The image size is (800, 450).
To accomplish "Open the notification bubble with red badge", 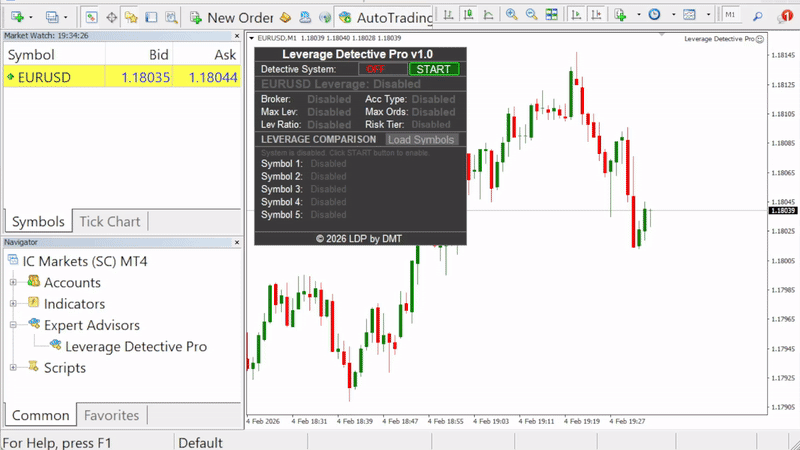I will point(786,16).
